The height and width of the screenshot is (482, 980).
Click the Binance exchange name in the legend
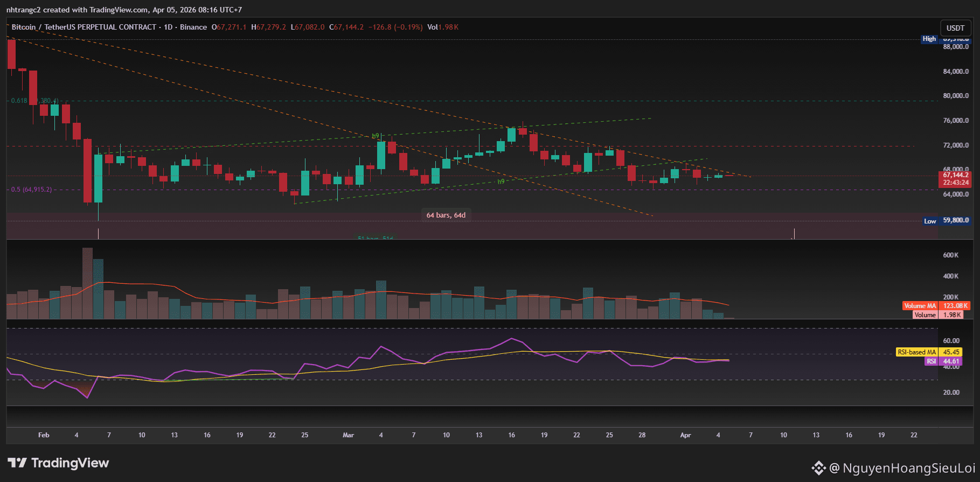193,27
